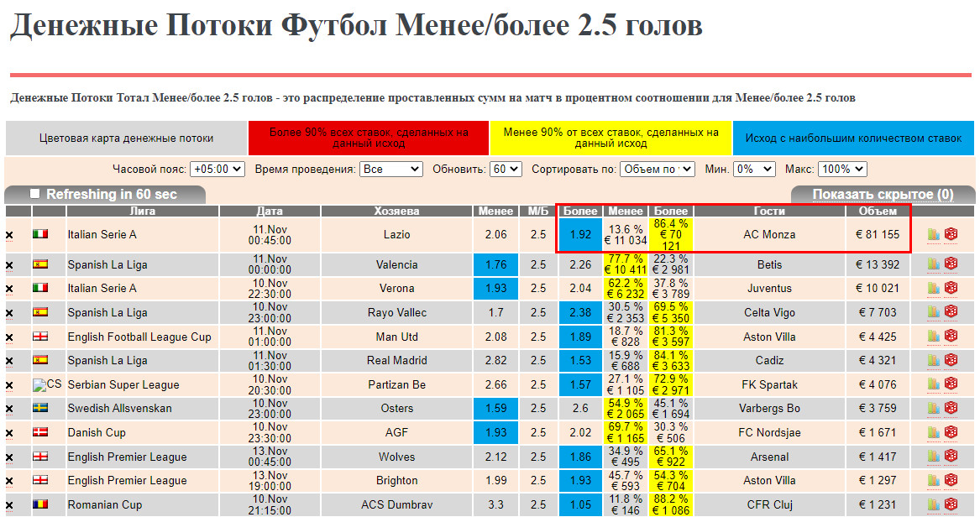
Task: Hide Osters match with X icon
Action: click(x=9, y=409)
